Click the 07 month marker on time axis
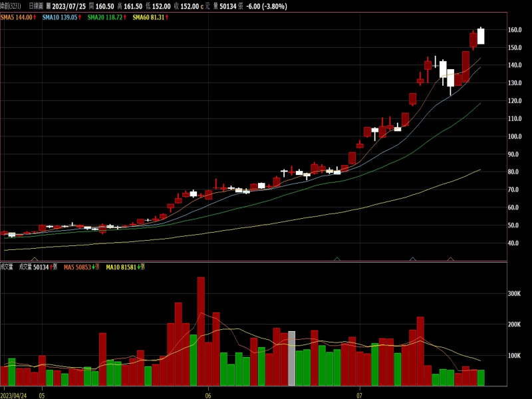 coord(358,392)
